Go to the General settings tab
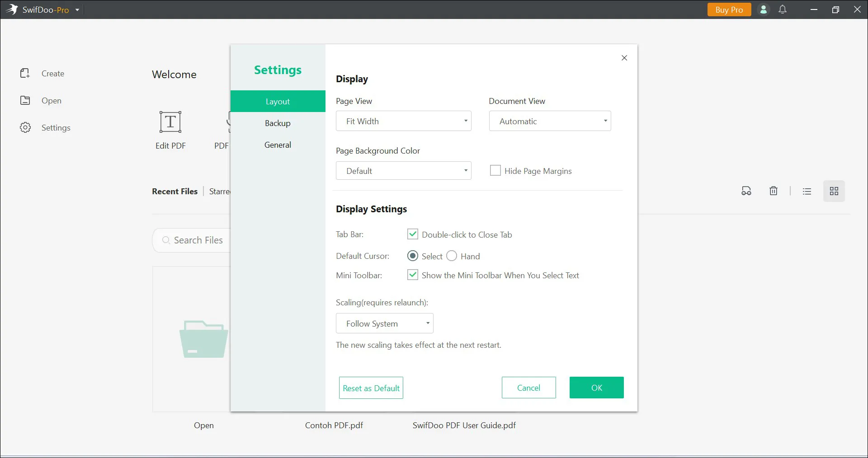 pos(278,145)
